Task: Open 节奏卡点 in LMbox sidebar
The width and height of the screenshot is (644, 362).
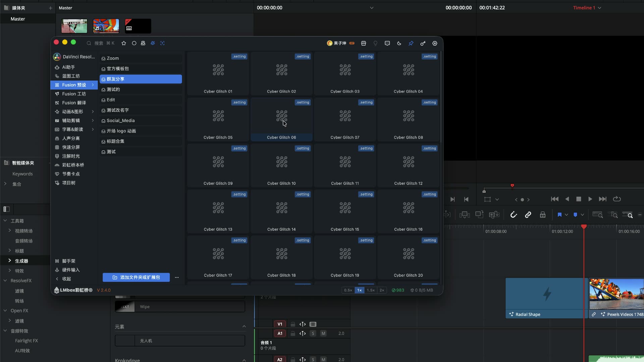Action: [74, 174]
